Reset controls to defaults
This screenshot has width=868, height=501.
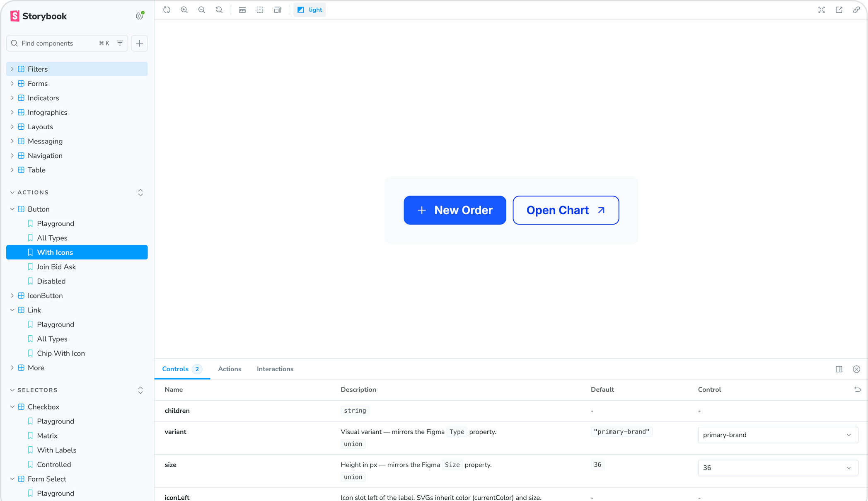(857, 390)
